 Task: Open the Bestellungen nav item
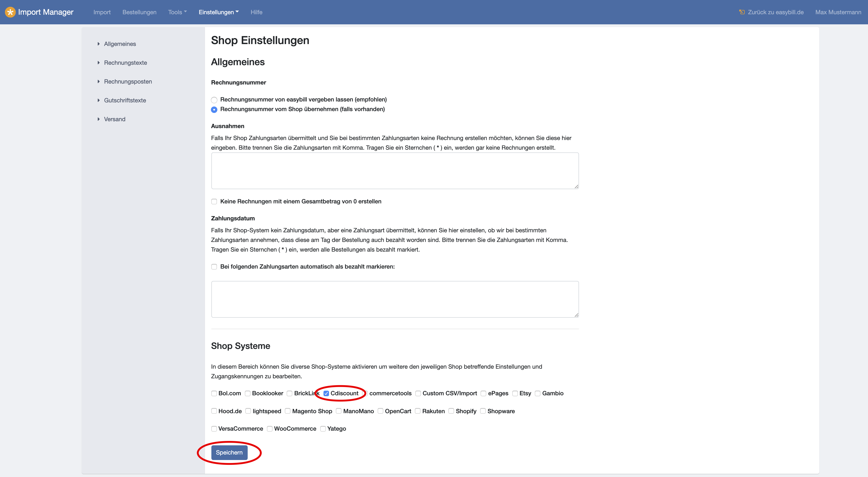coord(139,12)
